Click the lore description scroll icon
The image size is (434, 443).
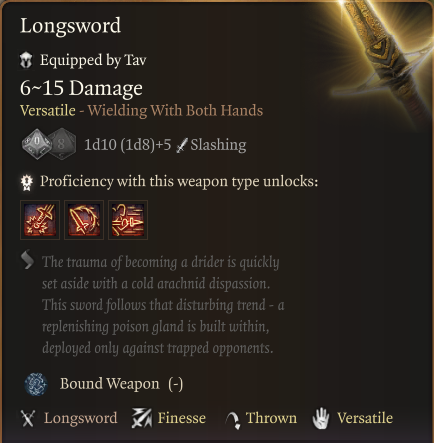pos(27,259)
